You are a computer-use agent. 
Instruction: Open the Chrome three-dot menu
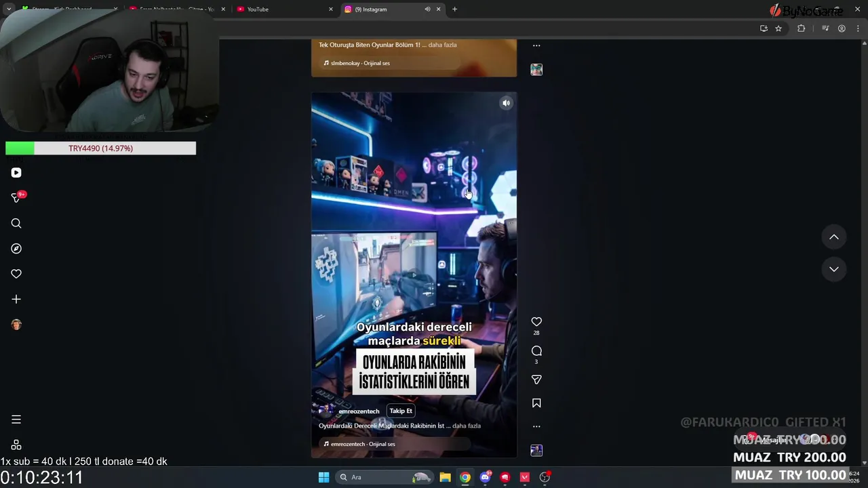858,28
